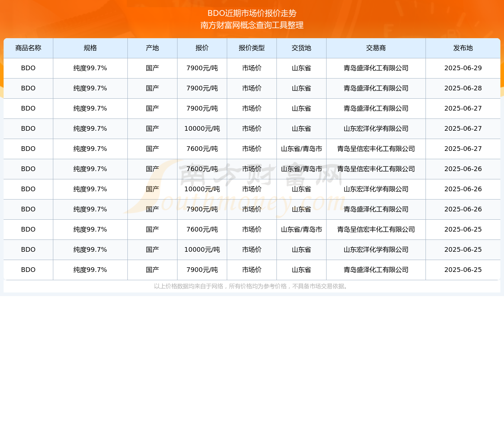Click '纯度99.7%' in the 2025-06-28 row
This screenshot has width=504, height=434.
click(x=90, y=88)
